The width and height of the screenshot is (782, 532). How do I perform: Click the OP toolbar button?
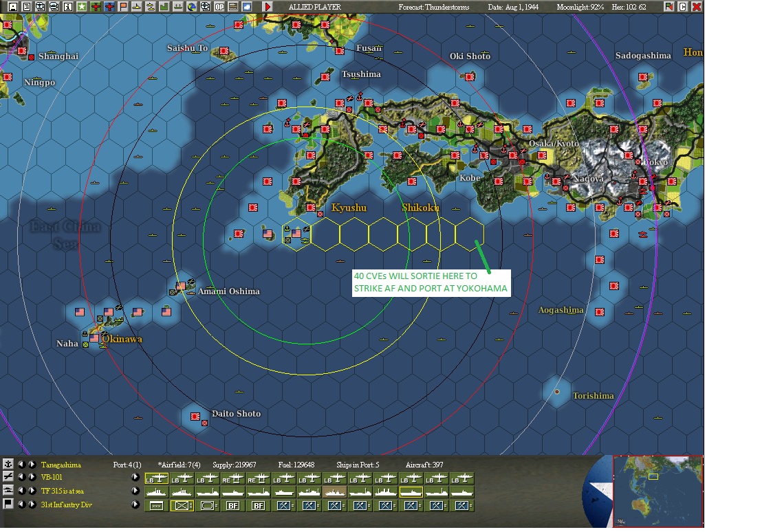point(219,7)
